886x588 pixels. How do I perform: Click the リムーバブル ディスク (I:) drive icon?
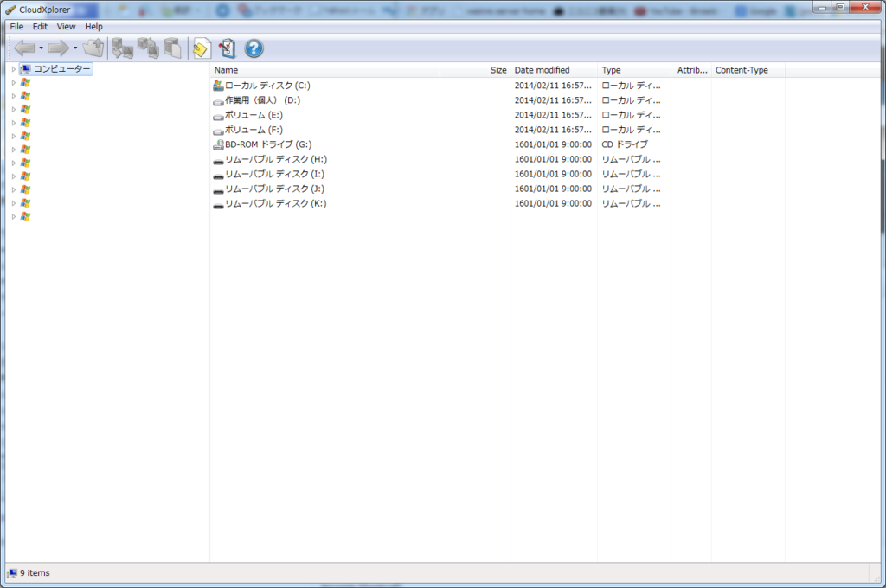pyautogui.click(x=218, y=175)
